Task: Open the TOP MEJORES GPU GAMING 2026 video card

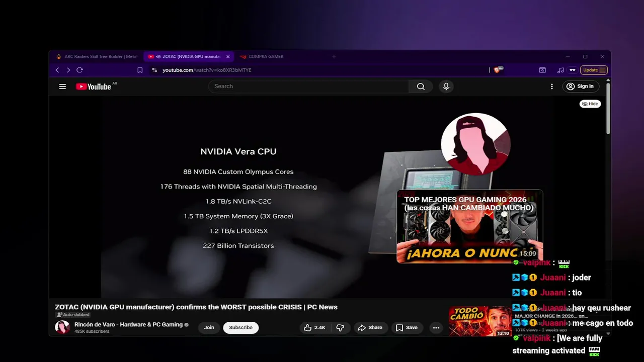Action: pyautogui.click(x=469, y=226)
